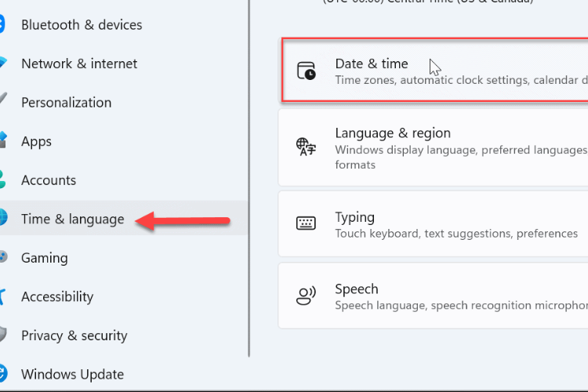Open the Speech settings card
Image resolution: width=588 pixels, height=392 pixels.
(433, 296)
